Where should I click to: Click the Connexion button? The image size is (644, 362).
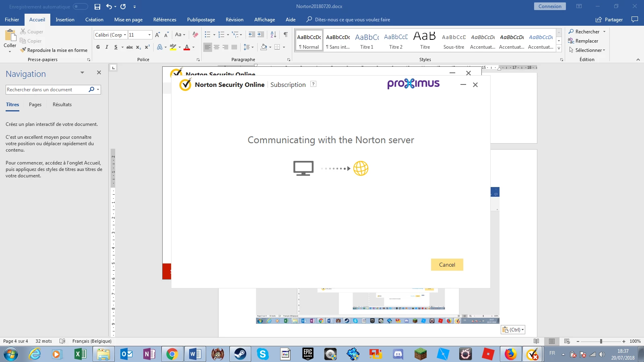549,6
